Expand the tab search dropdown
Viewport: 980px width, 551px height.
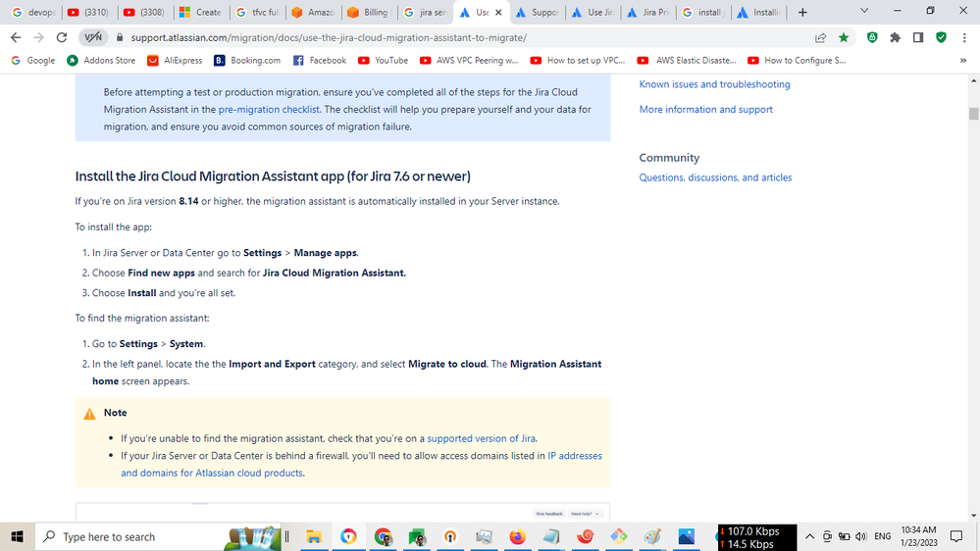point(864,11)
